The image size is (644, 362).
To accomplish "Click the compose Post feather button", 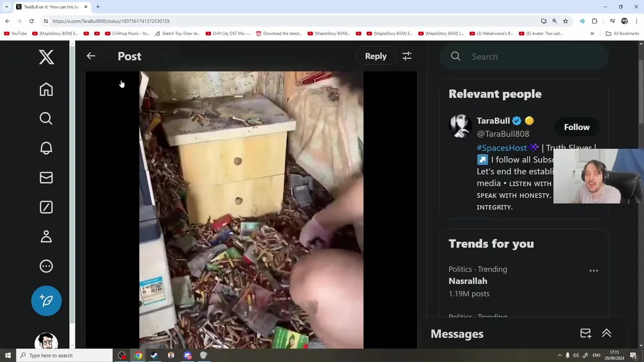I will pos(46,301).
